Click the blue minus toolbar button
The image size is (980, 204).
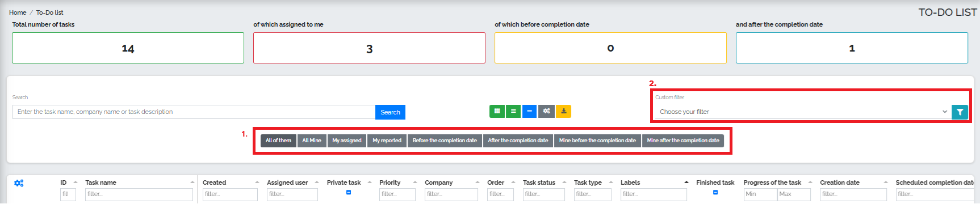point(529,111)
